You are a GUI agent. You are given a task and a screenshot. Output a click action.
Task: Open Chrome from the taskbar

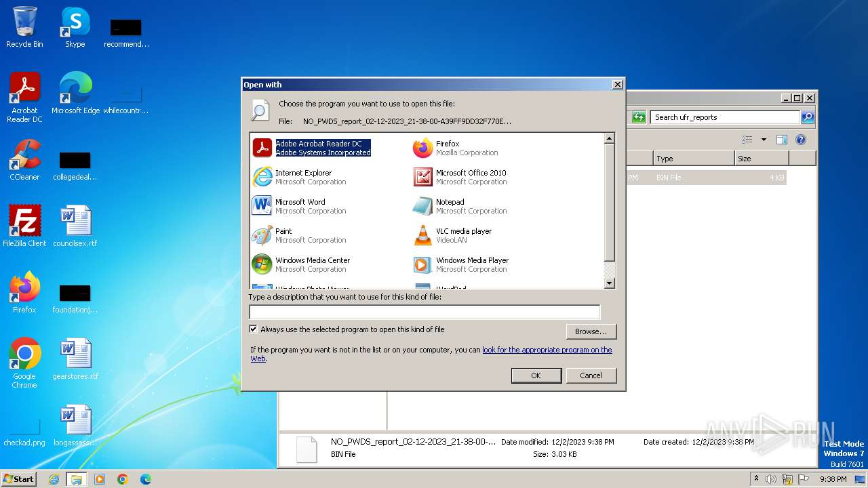pyautogui.click(x=123, y=479)
